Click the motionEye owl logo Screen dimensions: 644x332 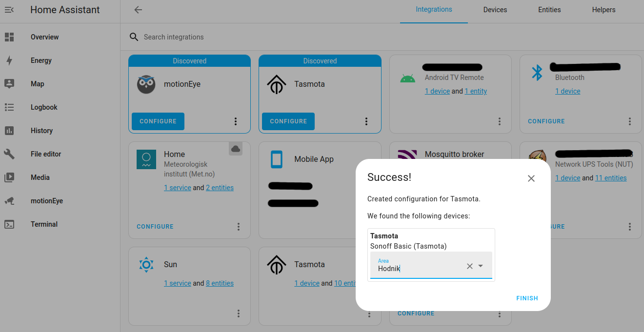coord(146,84)
